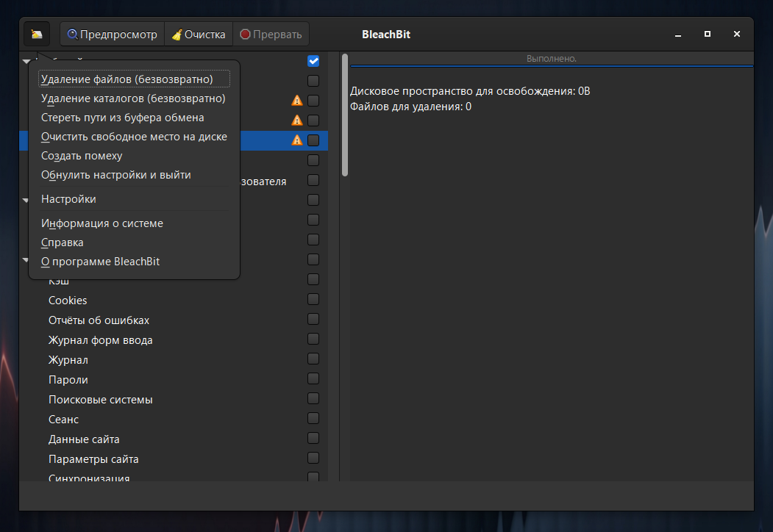Open Настройки from the menu
The image size is (773, 532).
pos(134,199)
